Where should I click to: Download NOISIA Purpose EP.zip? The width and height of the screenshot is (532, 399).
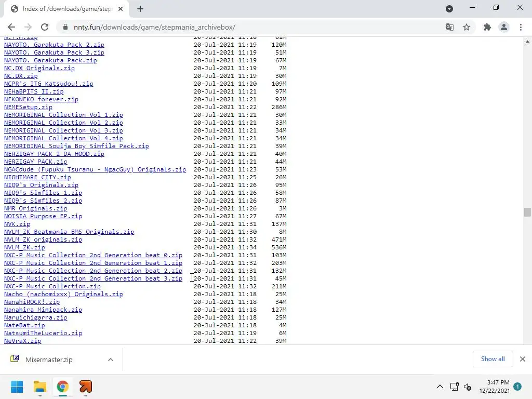pyautogui.click(x=43, y=217)
